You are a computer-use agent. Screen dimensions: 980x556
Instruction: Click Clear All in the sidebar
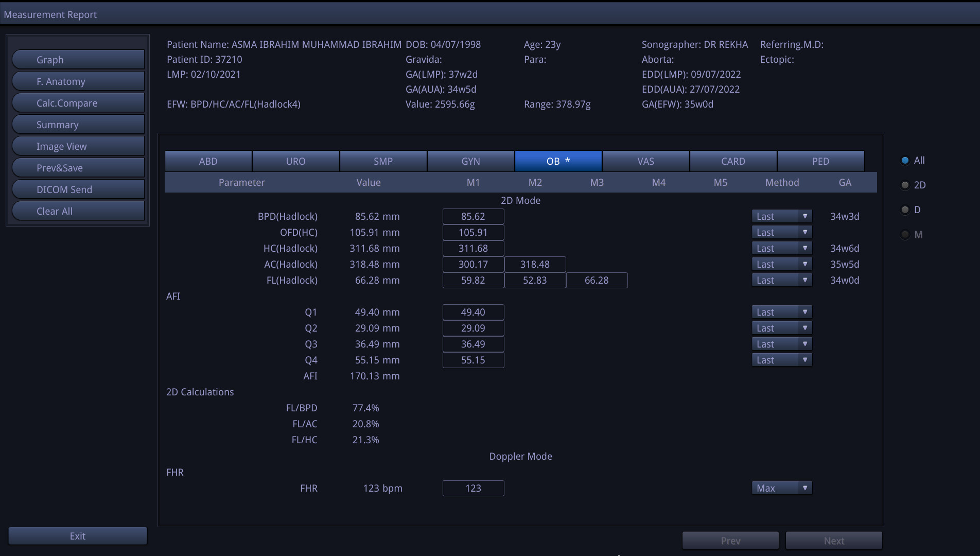(x=78, y=211)
